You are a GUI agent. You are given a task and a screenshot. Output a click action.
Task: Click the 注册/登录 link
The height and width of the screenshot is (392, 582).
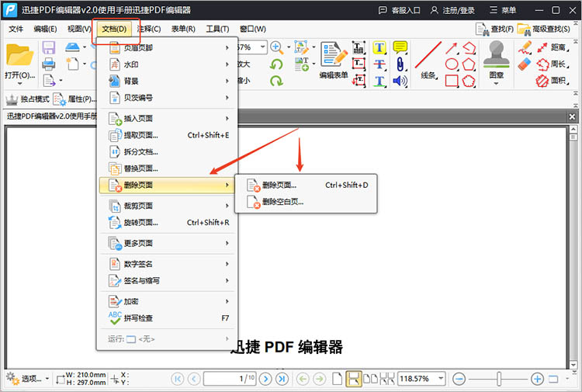pos(459,10)
